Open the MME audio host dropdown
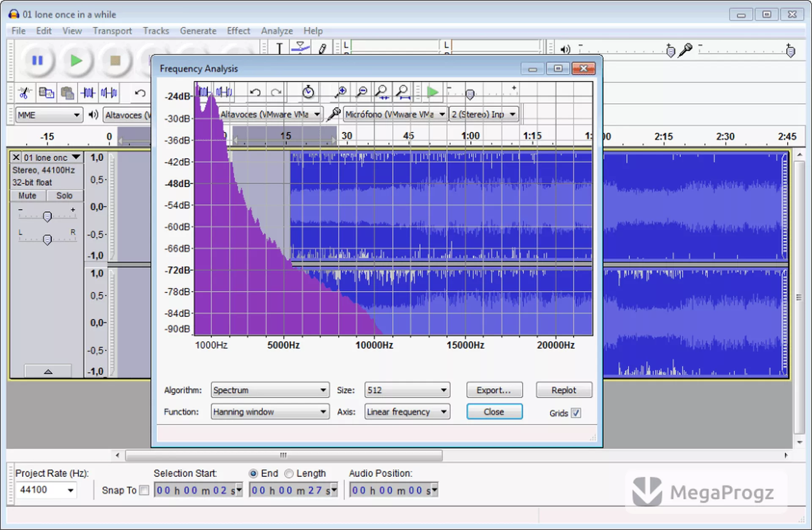 (x=49, y=115)
